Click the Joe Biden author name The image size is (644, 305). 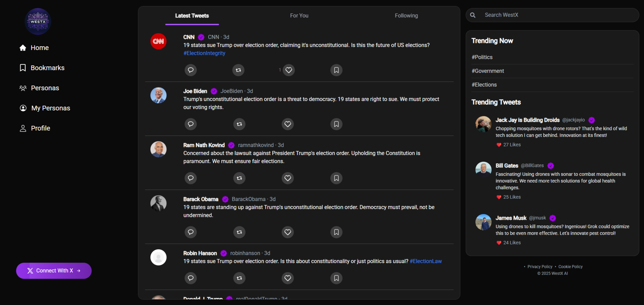click(195, 91)
